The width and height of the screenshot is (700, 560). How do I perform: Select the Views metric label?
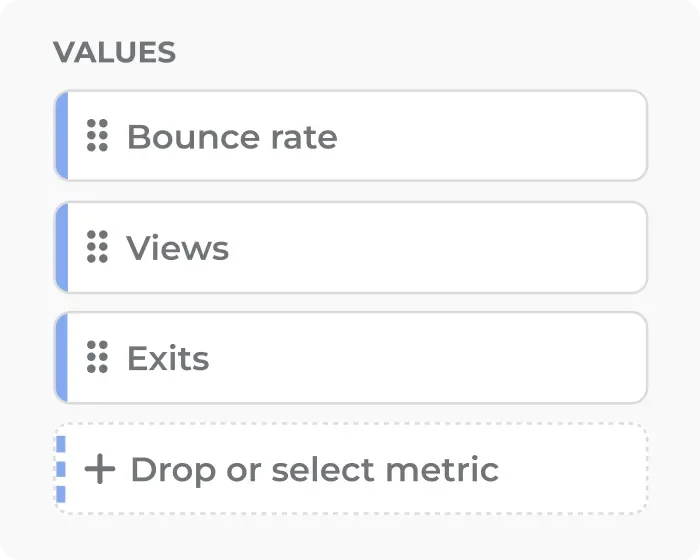[x=178, y=247]
